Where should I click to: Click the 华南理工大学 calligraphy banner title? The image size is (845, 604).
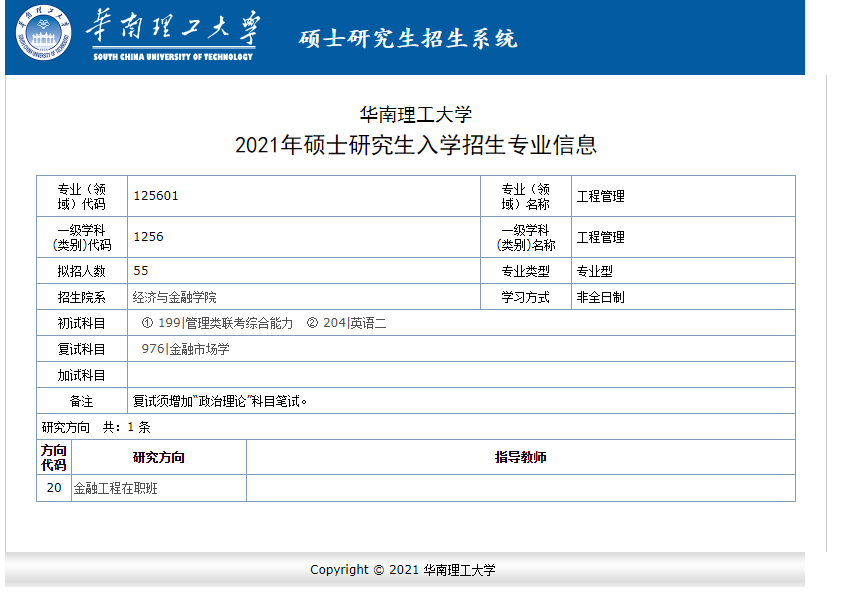coord(173,27)
